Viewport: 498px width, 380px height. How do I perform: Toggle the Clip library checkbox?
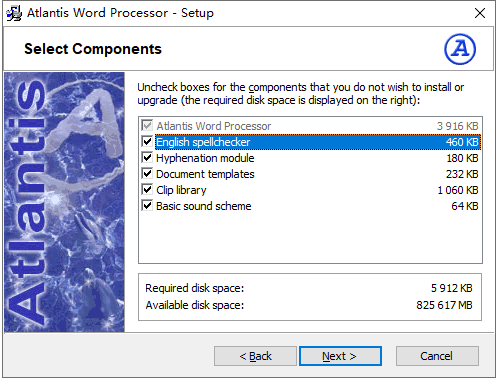(x=147, y=190)
